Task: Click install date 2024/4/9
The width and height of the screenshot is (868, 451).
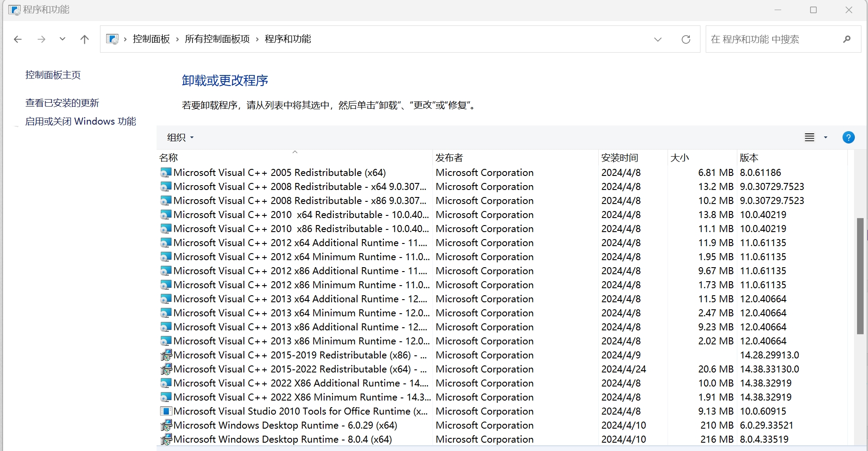Action: pyautogui.click(x=621, y=355)
